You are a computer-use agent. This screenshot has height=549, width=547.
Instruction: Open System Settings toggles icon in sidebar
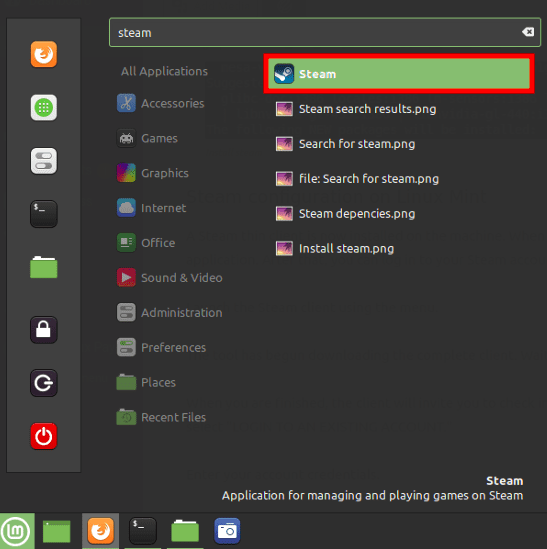click(44, 161)
